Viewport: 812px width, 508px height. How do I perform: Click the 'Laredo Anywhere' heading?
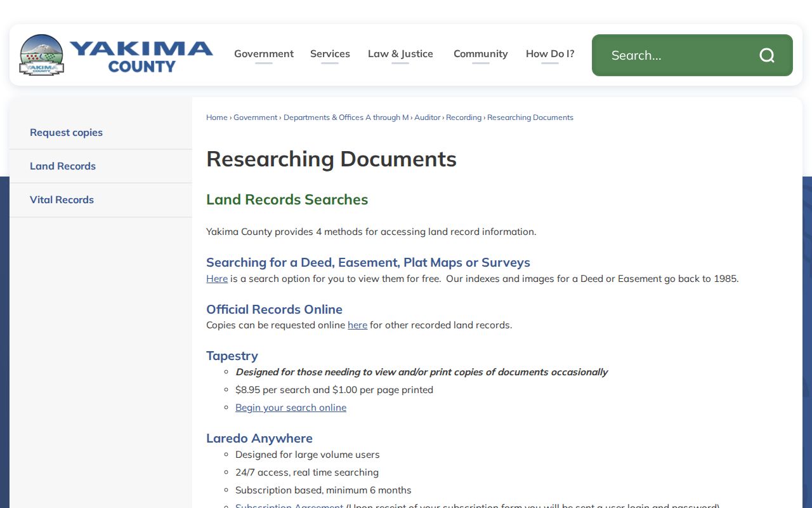[259, 438]
